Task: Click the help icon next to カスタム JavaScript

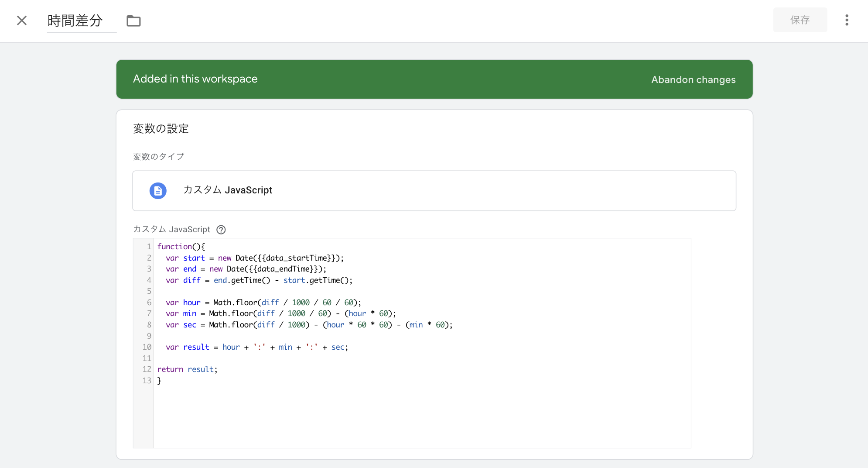Action: (x=221, y=230)
